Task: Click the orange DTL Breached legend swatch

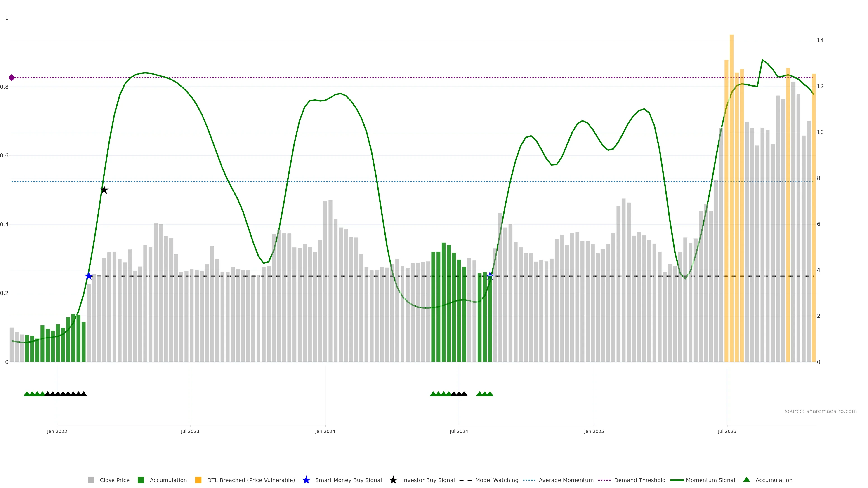Action: coord(198,480)
